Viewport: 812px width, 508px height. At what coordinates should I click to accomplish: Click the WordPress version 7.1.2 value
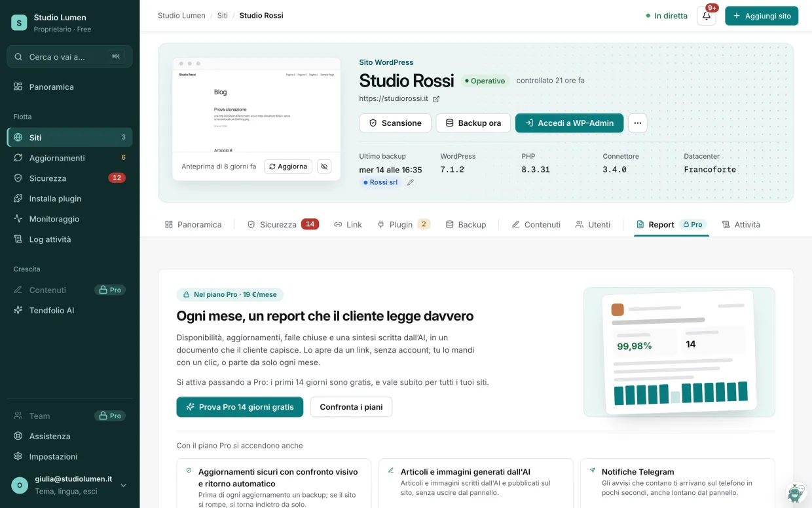pos(452,169)
